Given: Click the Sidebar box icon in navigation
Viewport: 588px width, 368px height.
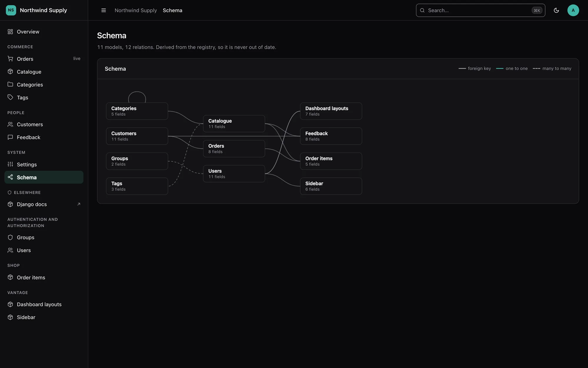Looking at the screenshot, I should pos(10,317).
